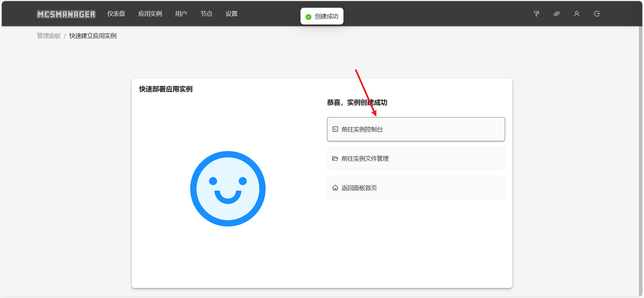The height and width of the screenshot is (298, 644).
Task: Go to the 应用实例 menu
Action: (x=150, y=14)
